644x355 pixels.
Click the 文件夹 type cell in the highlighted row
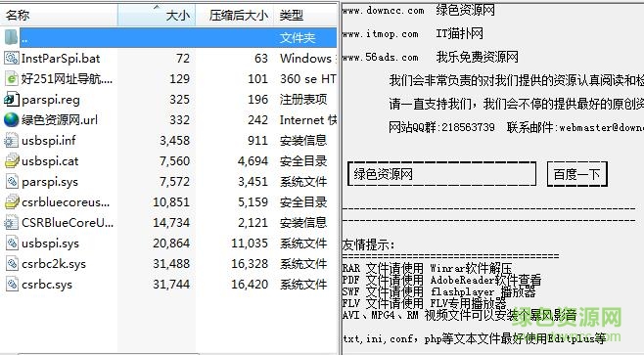pyautogui.click(x=298, y=38)
